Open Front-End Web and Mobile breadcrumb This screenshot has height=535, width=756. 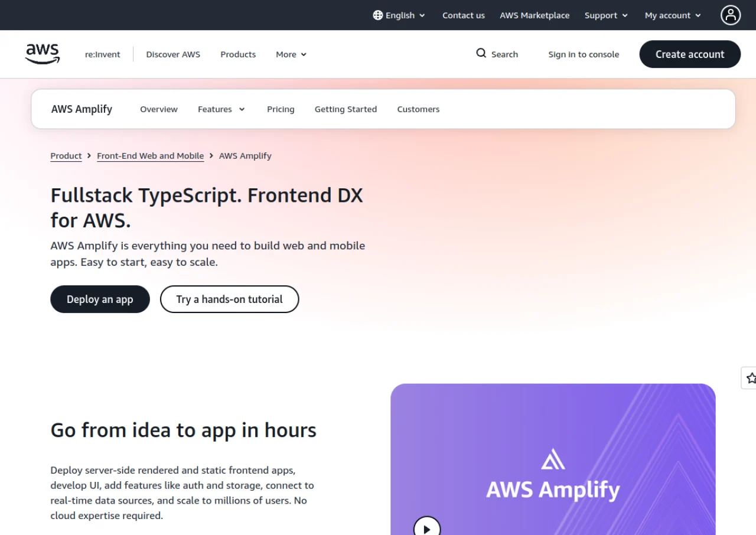[x=150, y=156]
